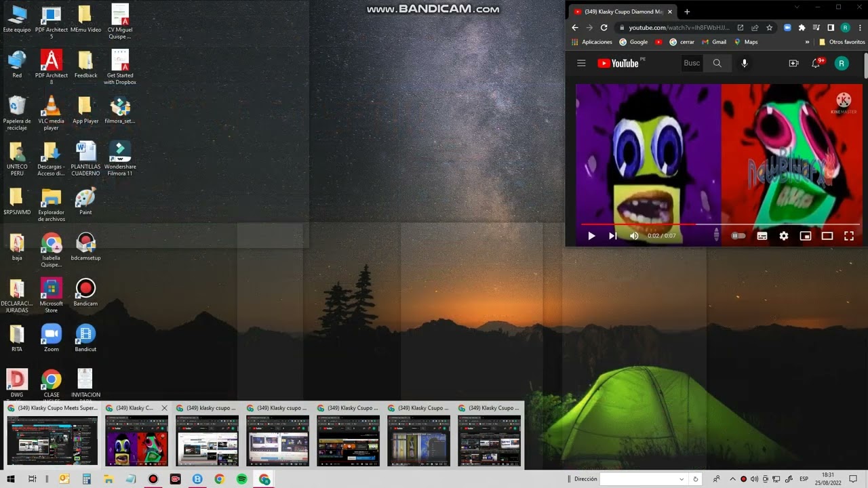Open the Google bookmark
The width and height of the screenshot is (868, 488).
click(x=634, y=42)
